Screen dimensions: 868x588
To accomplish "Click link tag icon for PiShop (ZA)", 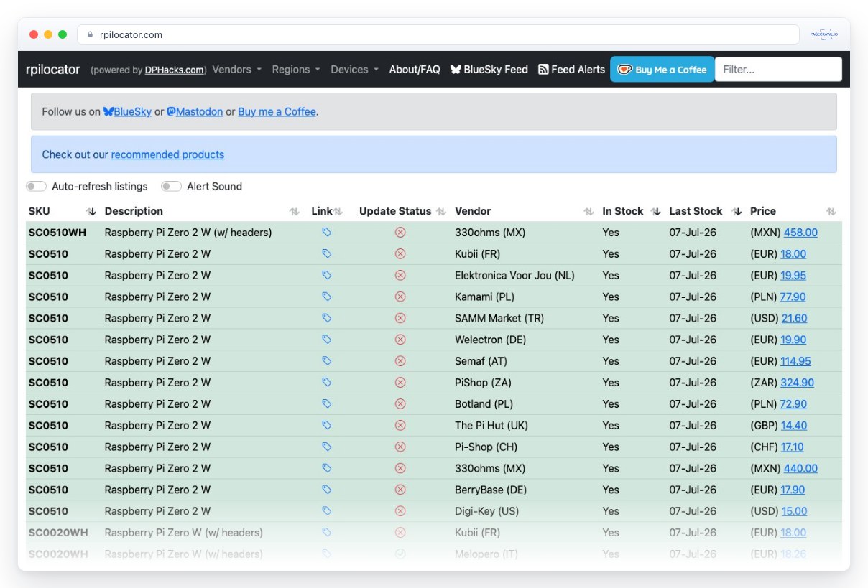I will coord(326,383).
